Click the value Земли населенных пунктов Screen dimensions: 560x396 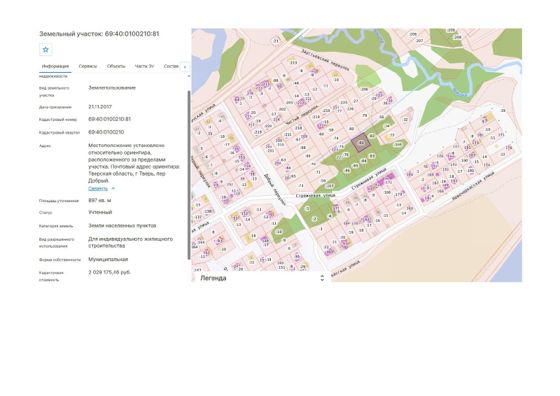(122, 226)
